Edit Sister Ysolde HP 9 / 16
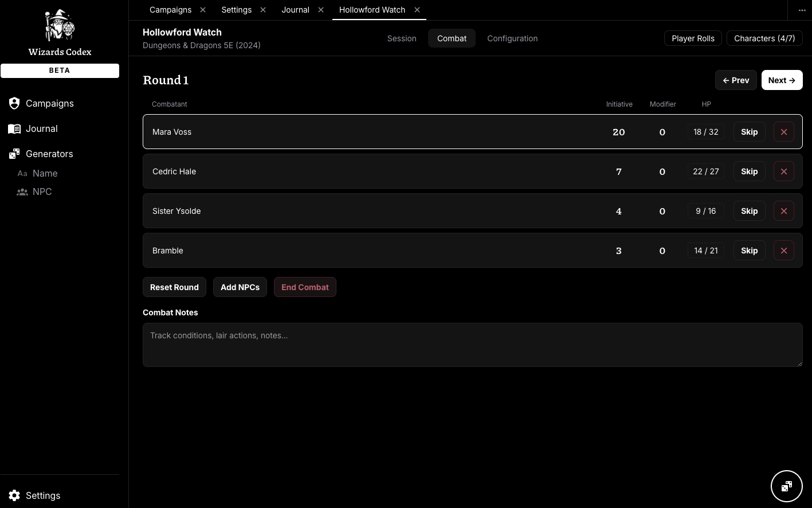 [706, 211]
